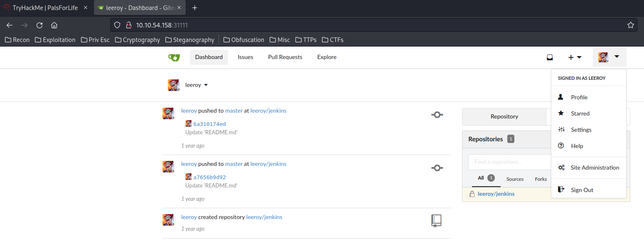This screenshot has height=244, width=644.
Task: Click commit icon beside a7656b9d92 push
Action: (437, 168)
